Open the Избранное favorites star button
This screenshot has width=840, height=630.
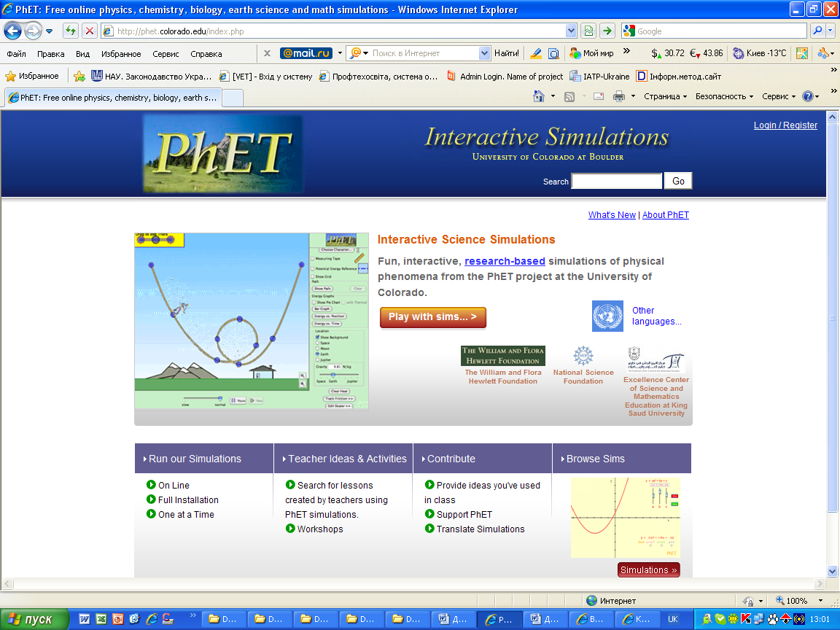[x=32, y=76]
